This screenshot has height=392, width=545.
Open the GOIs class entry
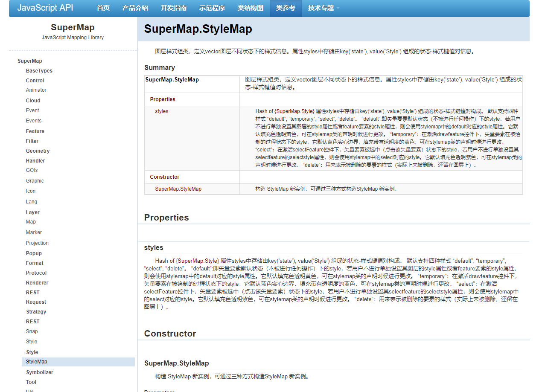click(x=32, y=170)
